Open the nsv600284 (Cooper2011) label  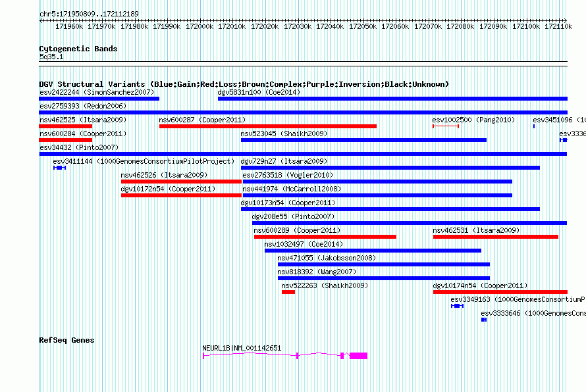83,134
